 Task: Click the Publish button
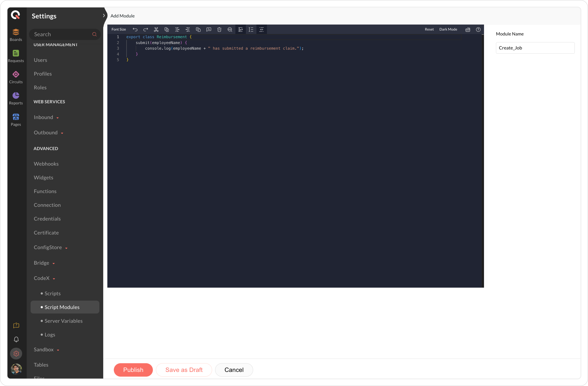pyautogui.click(x=133, y=370)
